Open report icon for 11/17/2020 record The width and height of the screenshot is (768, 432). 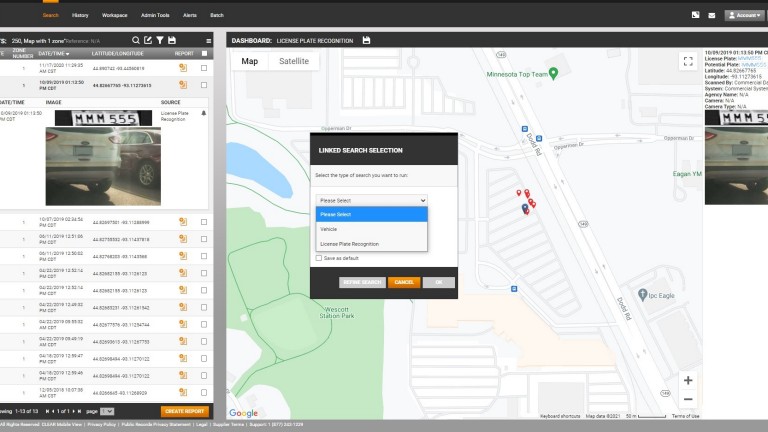click(183, 68)
